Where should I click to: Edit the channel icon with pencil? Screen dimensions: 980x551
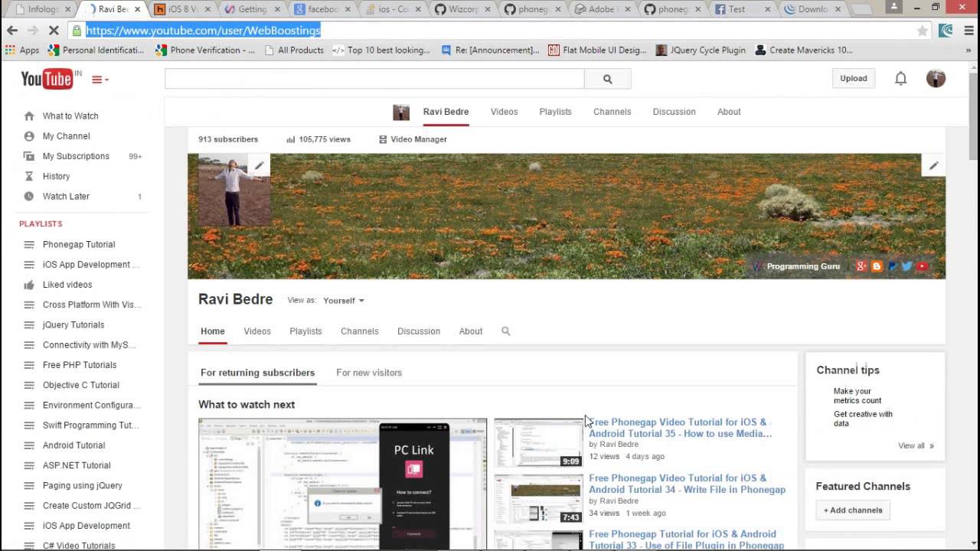(259, 165)
